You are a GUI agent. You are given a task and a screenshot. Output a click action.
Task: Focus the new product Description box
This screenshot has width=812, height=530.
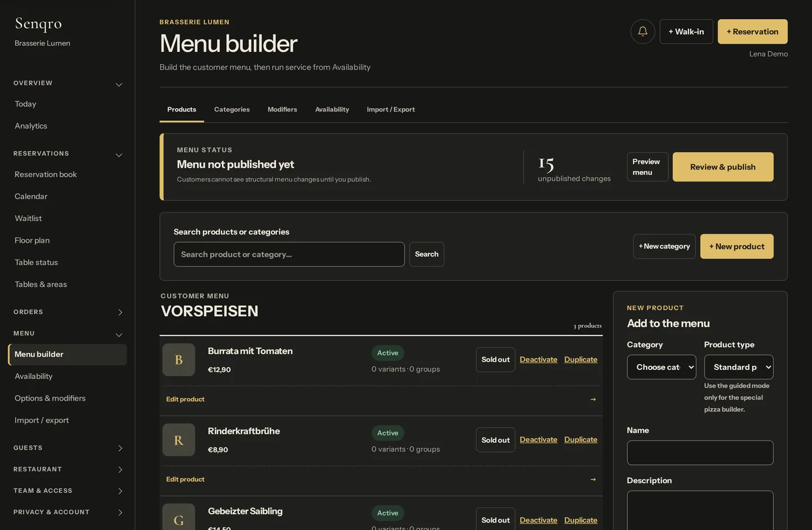pyautogui.click(x=700, y=510)
